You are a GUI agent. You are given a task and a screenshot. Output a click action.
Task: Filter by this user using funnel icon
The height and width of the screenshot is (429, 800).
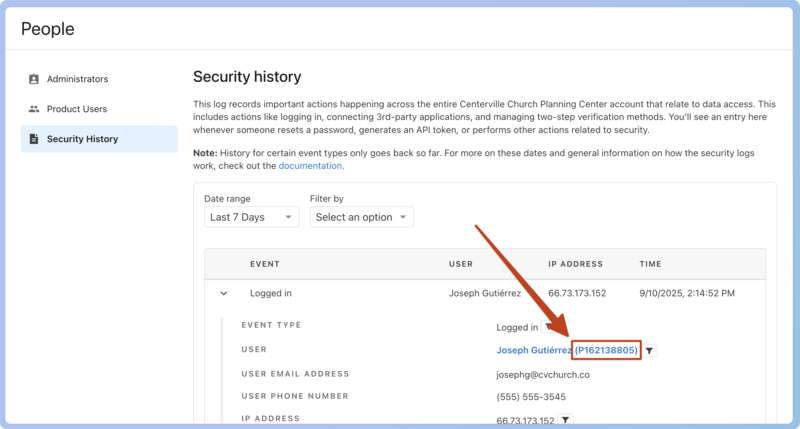coord(649,351)
